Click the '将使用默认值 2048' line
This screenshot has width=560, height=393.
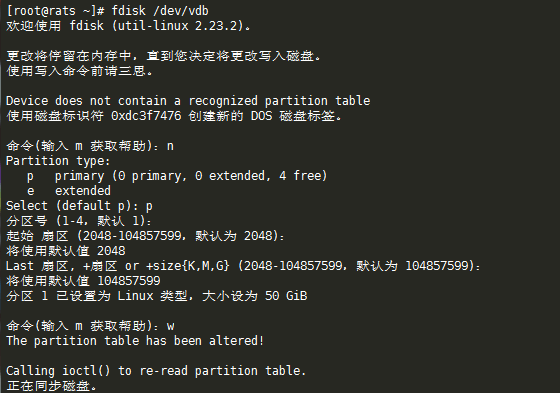66,251
